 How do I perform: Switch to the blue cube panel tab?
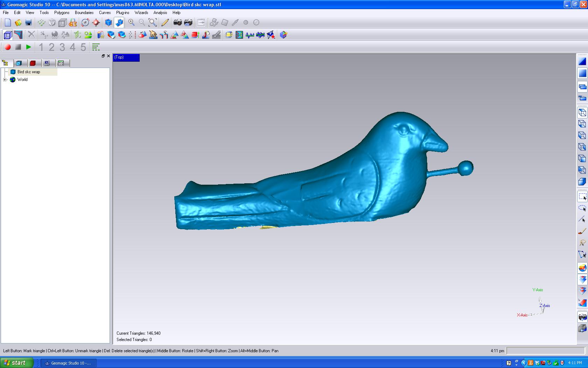coord(20,63)
